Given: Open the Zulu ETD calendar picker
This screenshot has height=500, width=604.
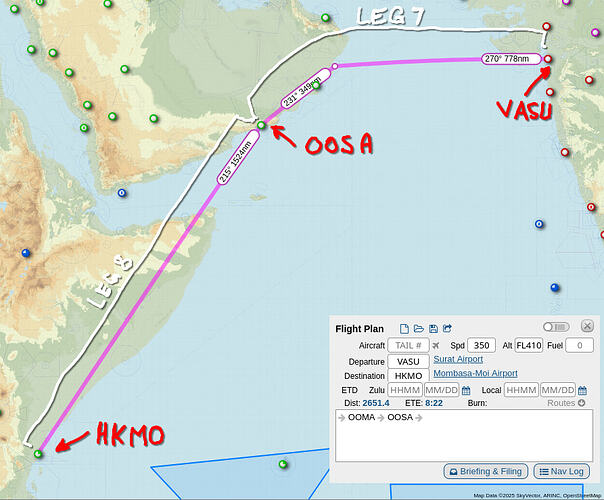Looking at the screenshot, I should click(x=466, y=390).
